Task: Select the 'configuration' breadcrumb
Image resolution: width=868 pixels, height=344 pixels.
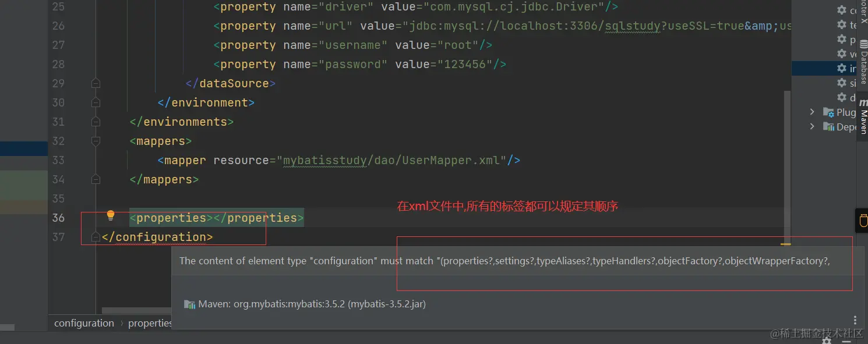Action: 84,323
